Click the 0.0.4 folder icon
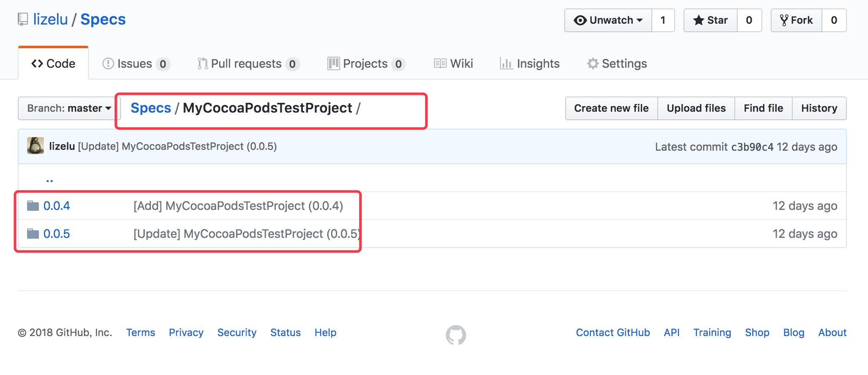The image size is (868, 375). pyautogui.click(x=33, y=206)
